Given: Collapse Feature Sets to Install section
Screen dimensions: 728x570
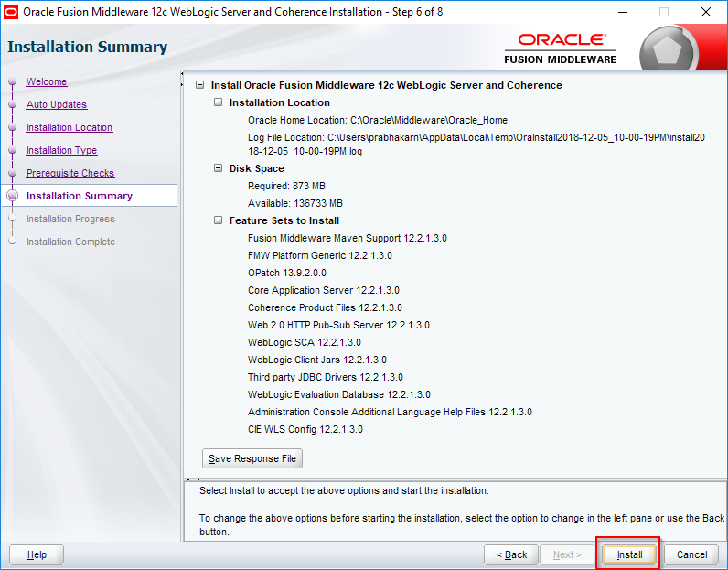Looking at the screenshot, I should tap(218, 220).
